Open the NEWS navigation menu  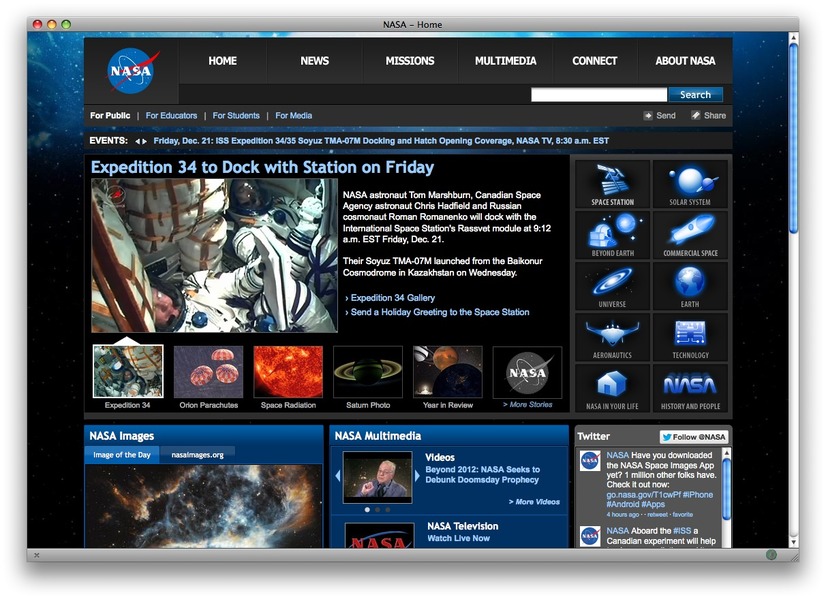click(x=314, y=61)
